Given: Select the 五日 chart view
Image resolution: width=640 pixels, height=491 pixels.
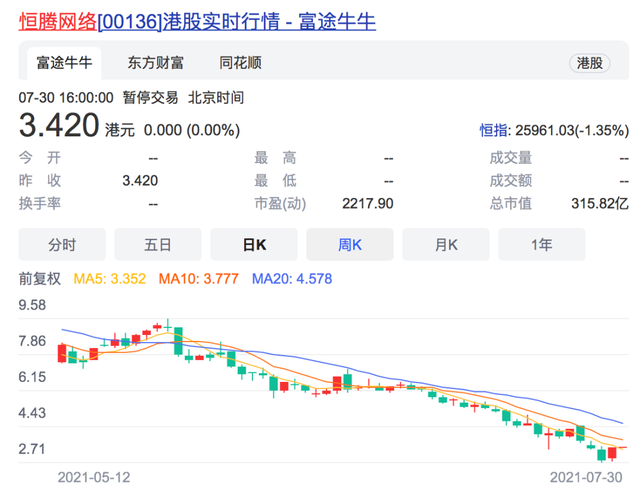Looking at the screenshot, I should (158, 244).
